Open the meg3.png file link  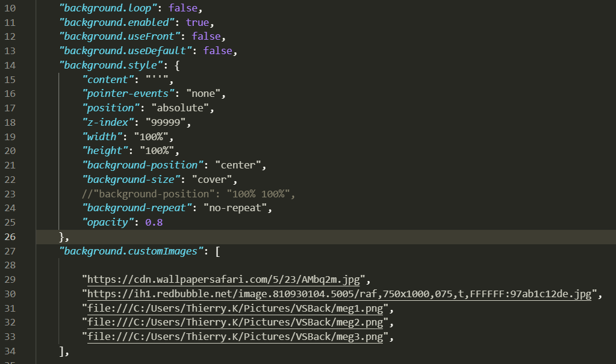pyautogui.click(x=235, y=336)
